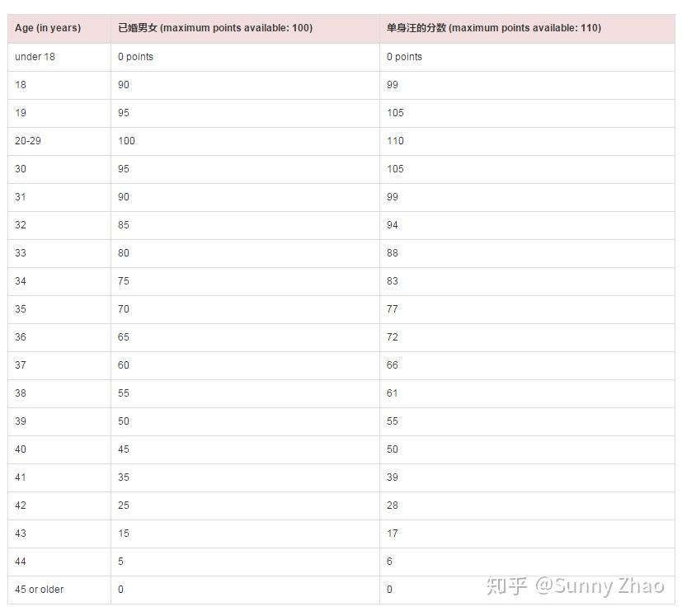This screenshot has width=682, height=616.
Task: Click the value 15 in the age 43 row
Action: [124, 534]
